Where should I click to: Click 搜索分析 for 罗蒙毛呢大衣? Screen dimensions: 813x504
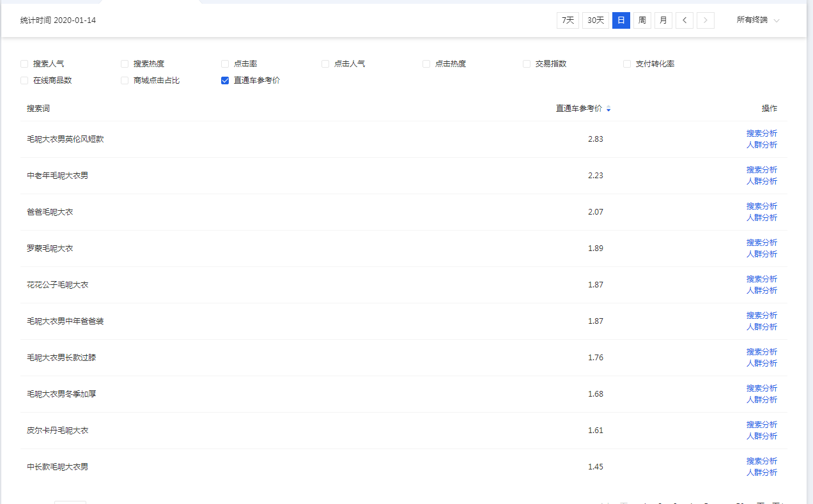(x=761, y=243)
